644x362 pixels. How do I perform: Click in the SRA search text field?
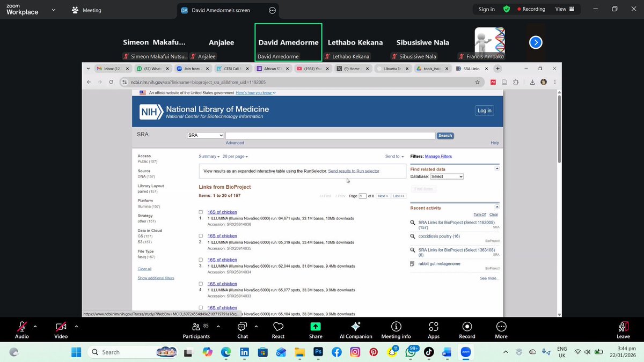click(x=330, y=136)
